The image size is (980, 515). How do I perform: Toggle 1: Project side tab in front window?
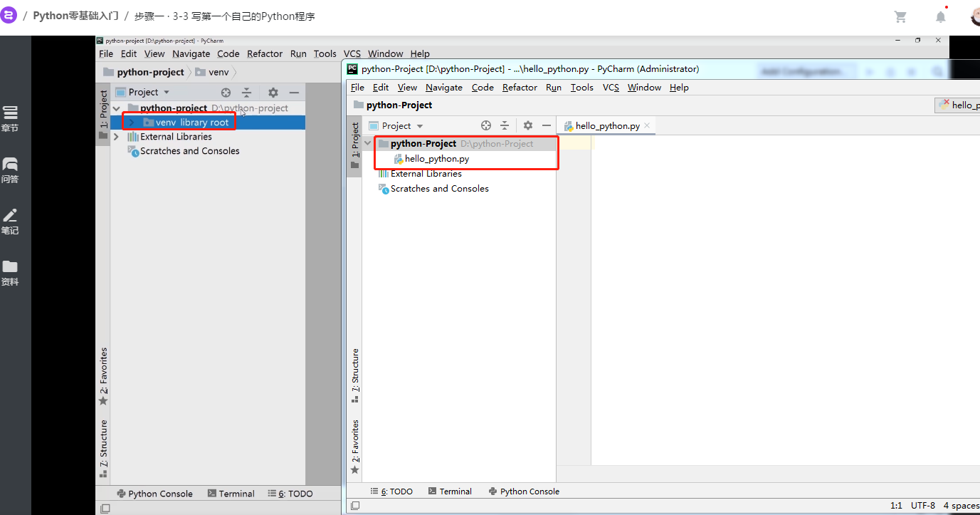pyautogui.click(x=355, y=145)
